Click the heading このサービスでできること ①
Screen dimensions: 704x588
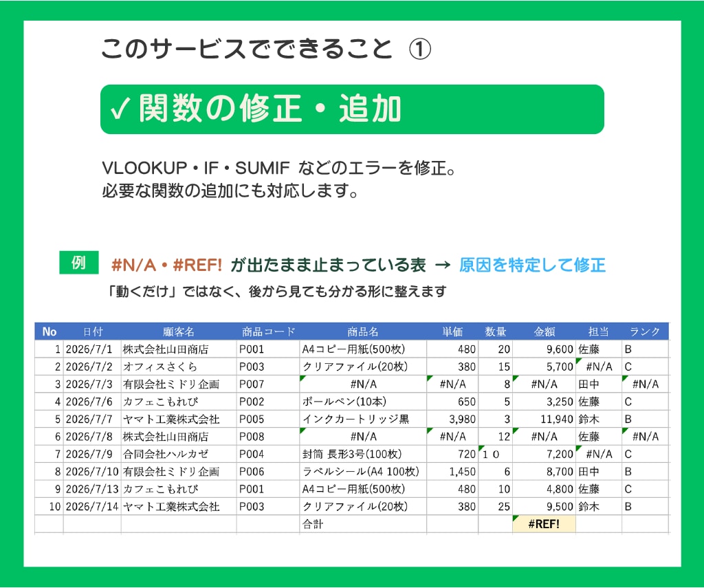[266, 49]
